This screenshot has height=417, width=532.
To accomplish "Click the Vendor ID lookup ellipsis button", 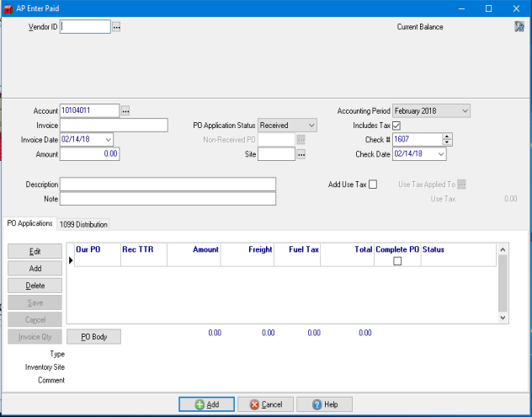I will 117,27.
